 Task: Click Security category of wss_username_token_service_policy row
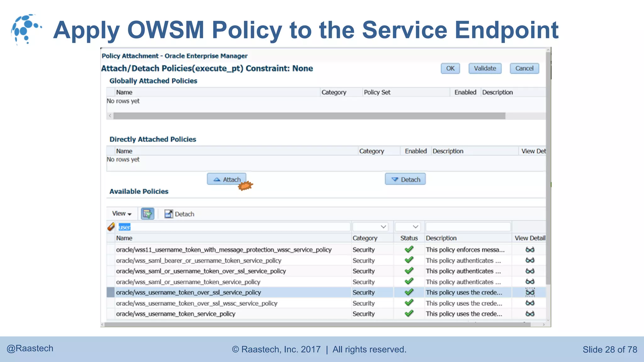[x=364, y=314]
